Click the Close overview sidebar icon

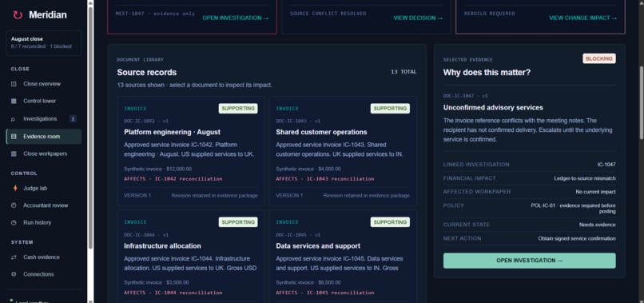14,84
